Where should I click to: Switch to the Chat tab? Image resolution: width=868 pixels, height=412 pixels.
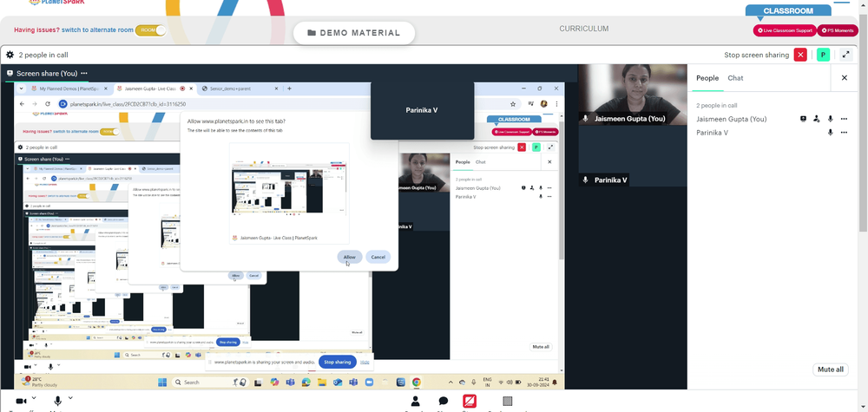735,78
